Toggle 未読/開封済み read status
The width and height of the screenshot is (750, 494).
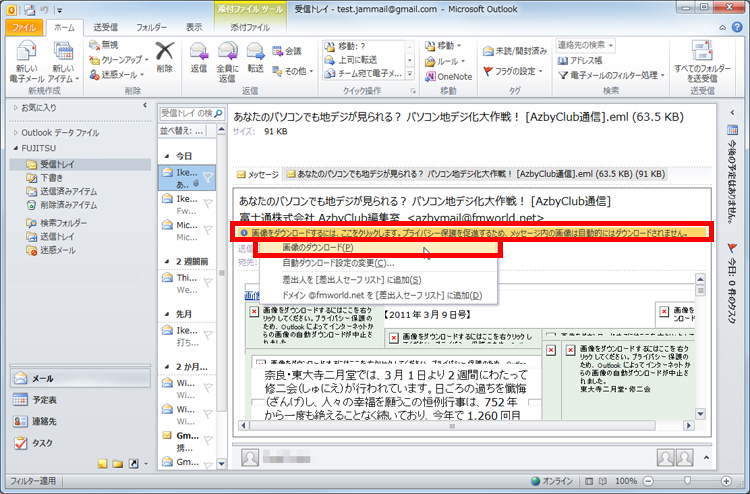pos(515,51)
